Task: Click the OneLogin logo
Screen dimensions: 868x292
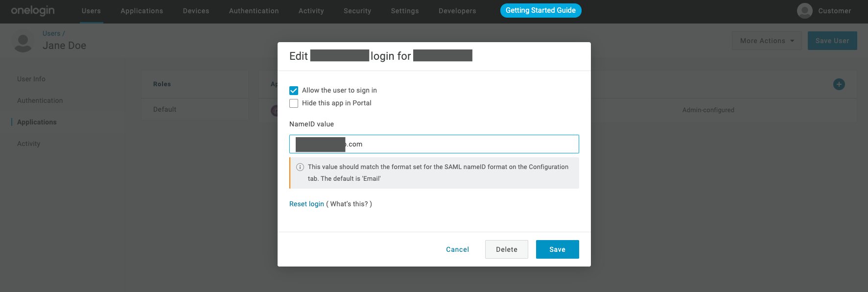Action: [33, 10]
